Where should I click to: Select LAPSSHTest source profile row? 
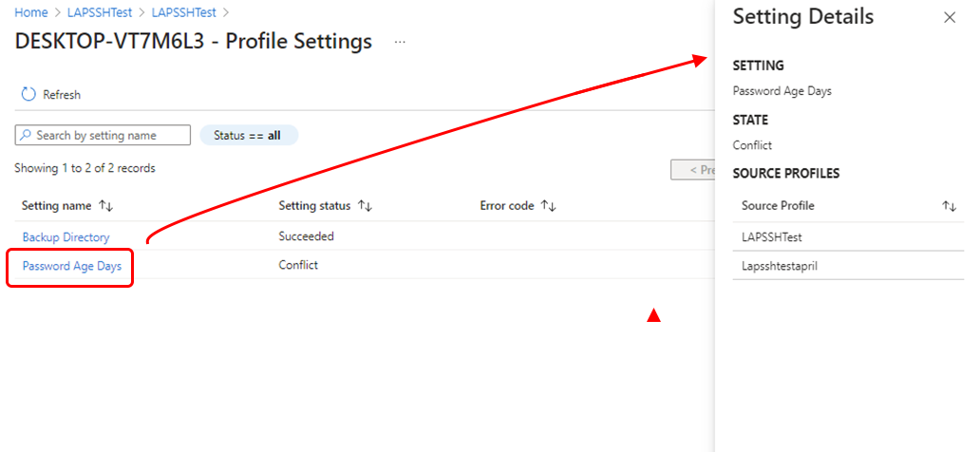pos(848,237)
